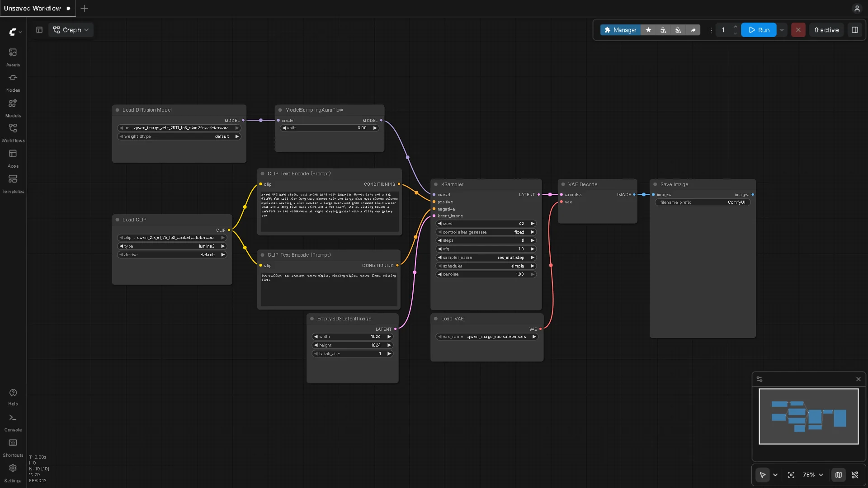Open the Nodes library sidebar
The height and width of the screenshot is (488, 868).
pos(13,82)
